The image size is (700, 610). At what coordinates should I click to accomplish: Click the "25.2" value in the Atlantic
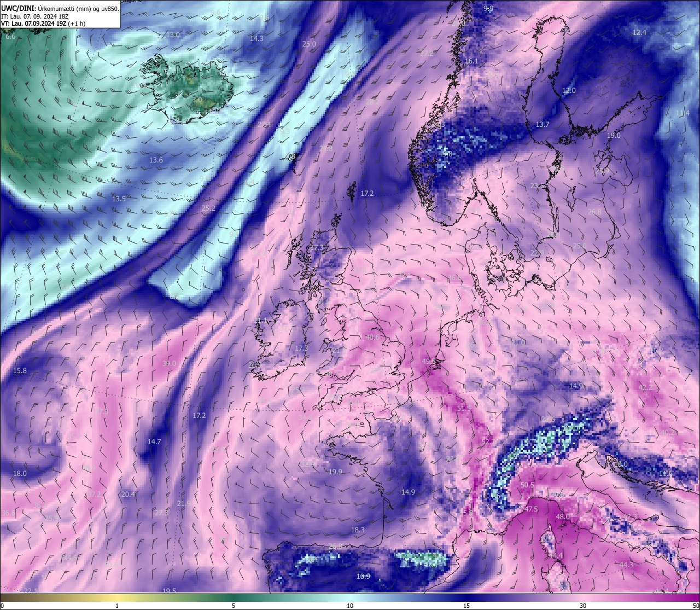208,208
